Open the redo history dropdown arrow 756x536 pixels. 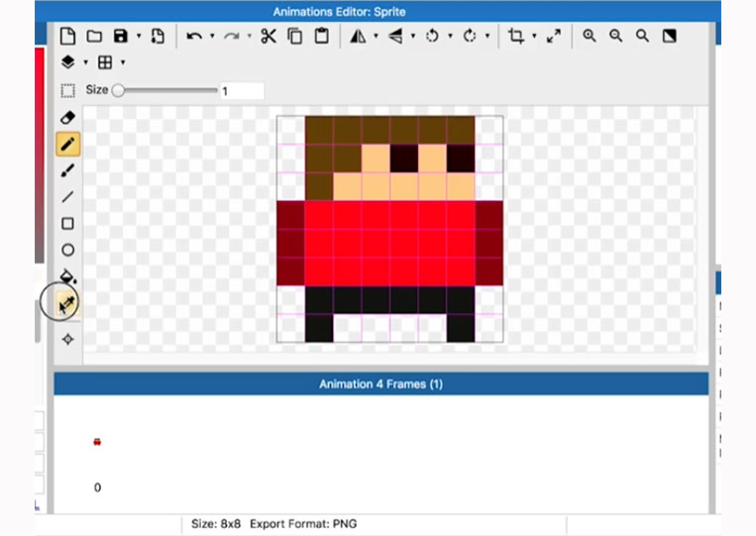pos(250,36)
